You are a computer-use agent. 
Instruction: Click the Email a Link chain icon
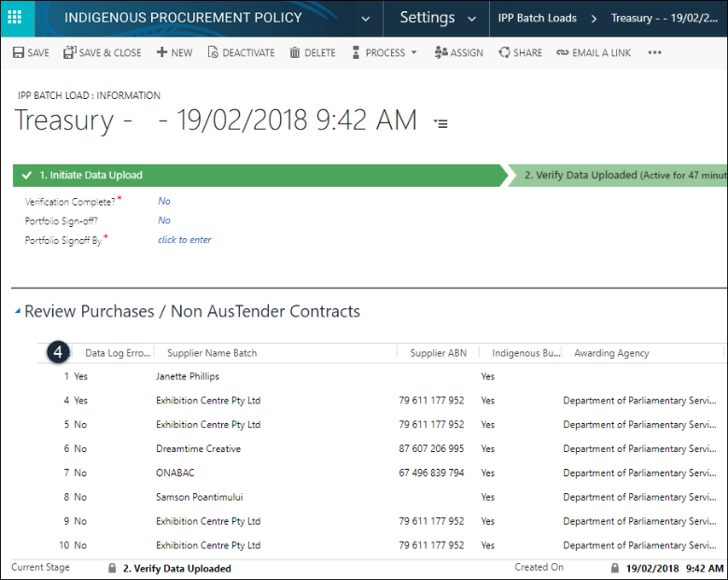562,52
